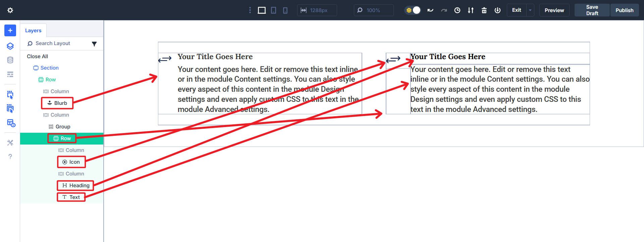Screen dimensions: 644x242
Task: Select the Heading layer in tree
Action: click(x=75, y=186)
